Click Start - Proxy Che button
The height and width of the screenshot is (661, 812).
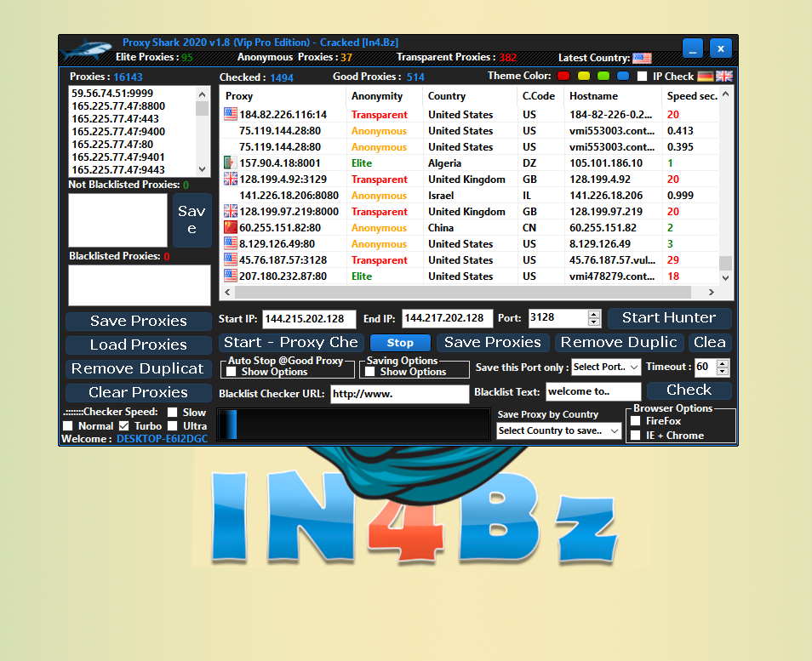(292, 342)
